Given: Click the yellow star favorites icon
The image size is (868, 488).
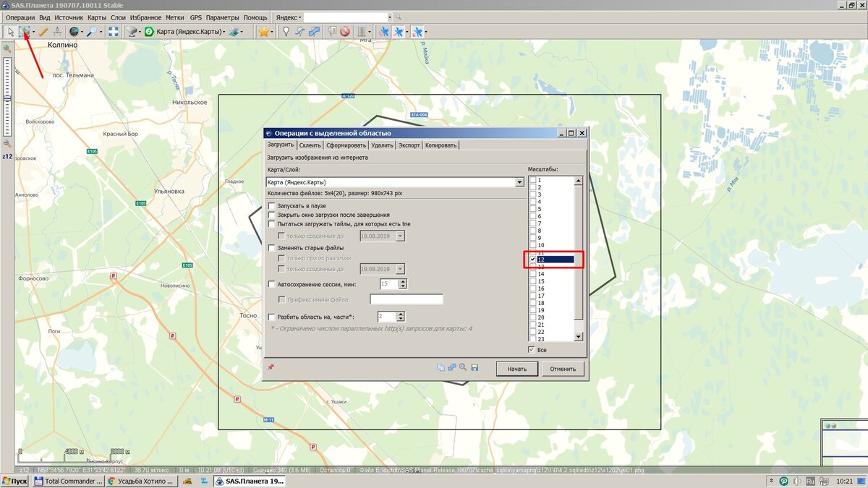Looking at the screenshot, I should (264, 32).
